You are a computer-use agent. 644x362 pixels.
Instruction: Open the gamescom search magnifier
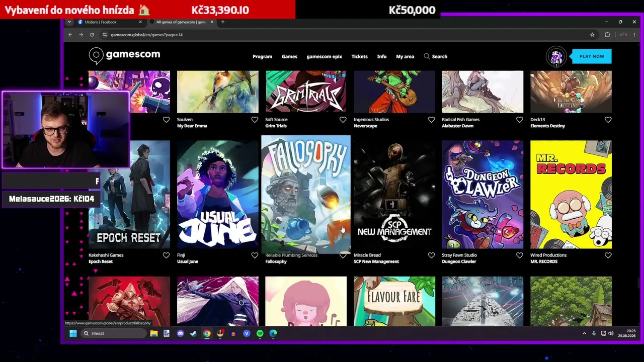pos(427,56)
